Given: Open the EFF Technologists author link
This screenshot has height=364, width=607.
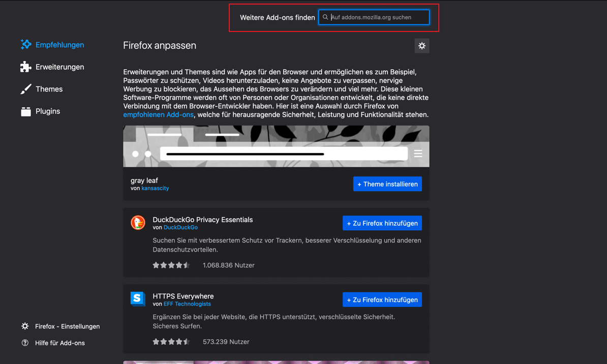Looking at the screenshot, I should [188, 304].
